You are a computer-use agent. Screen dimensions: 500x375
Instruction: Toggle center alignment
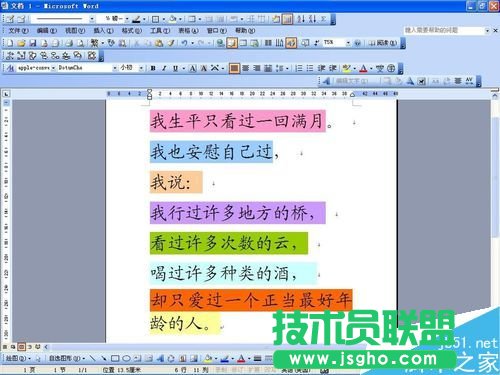(246, 68)
